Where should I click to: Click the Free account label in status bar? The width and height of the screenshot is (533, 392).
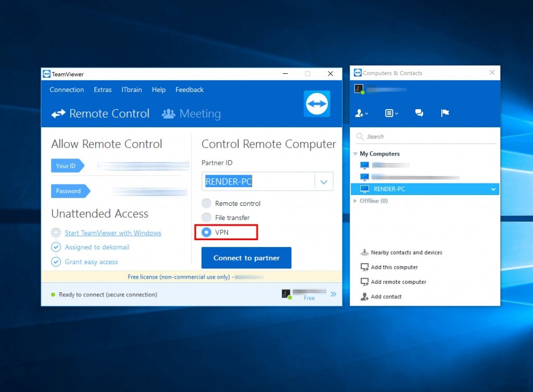309,298
